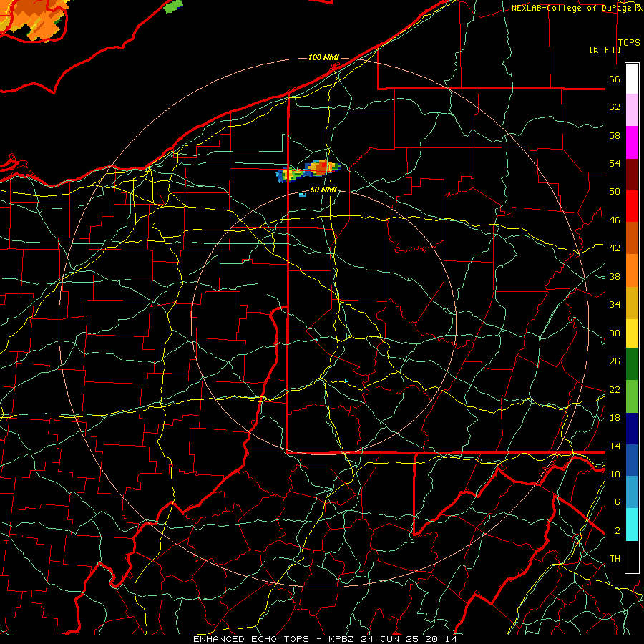644x644 pixels.
Task: Click the black TH threshold legend swatch
Action: tap(632, 557)
